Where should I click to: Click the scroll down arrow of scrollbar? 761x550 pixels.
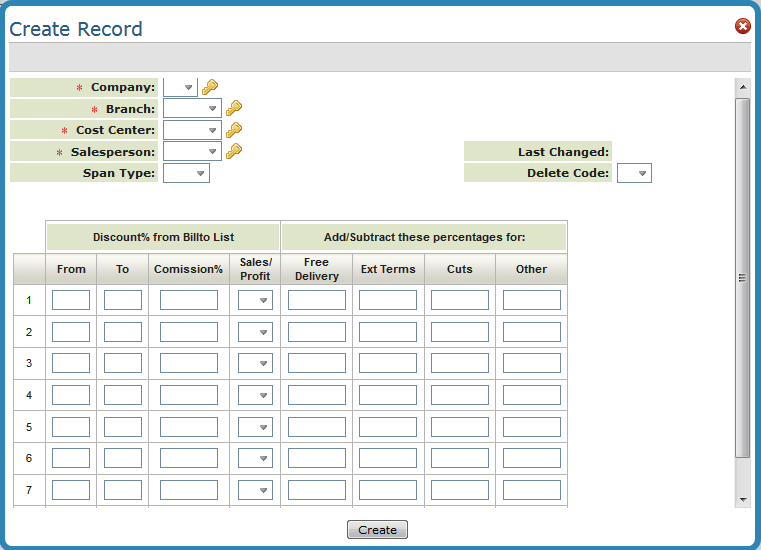[742, 498]
